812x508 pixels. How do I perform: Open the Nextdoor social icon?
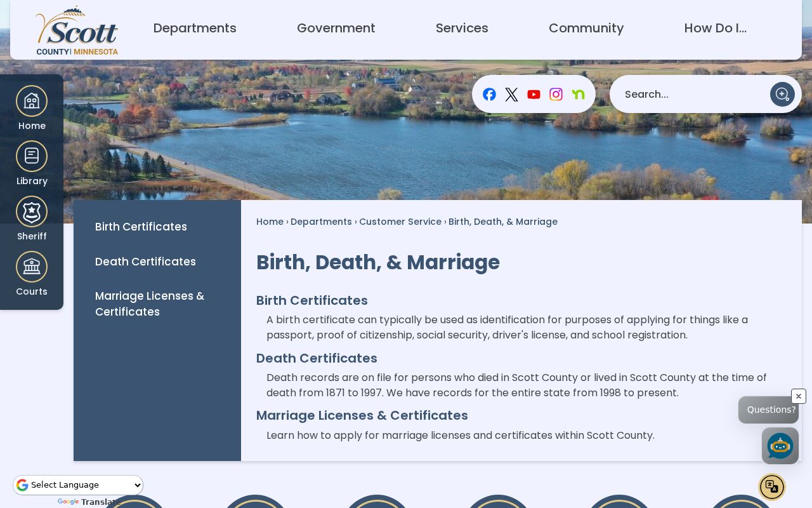[x=578, y=95]
